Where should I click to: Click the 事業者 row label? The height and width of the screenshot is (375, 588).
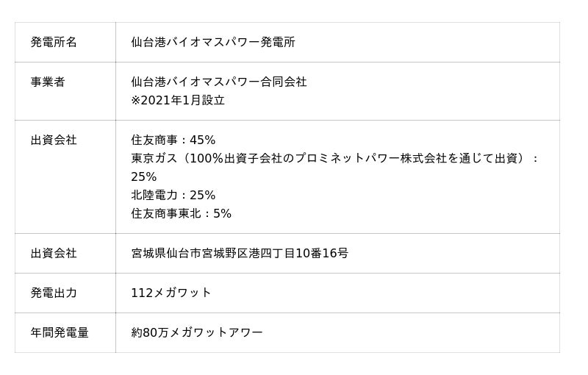[48, 82]
